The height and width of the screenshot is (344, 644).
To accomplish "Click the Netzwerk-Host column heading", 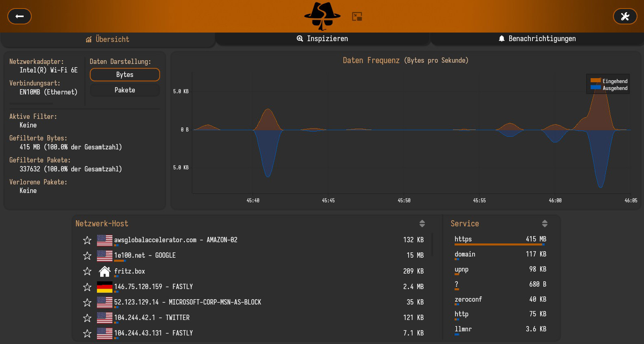I will point(102,223).
